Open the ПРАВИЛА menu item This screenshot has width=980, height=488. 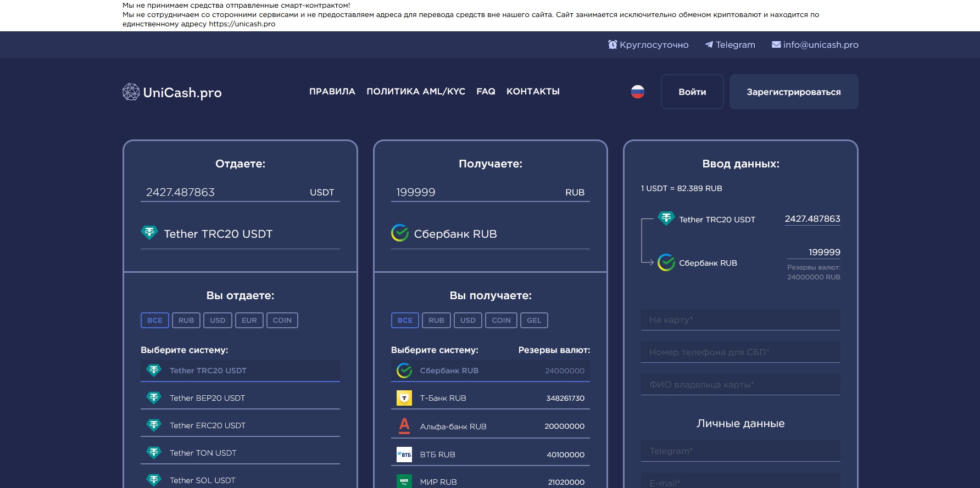[332, 92]
